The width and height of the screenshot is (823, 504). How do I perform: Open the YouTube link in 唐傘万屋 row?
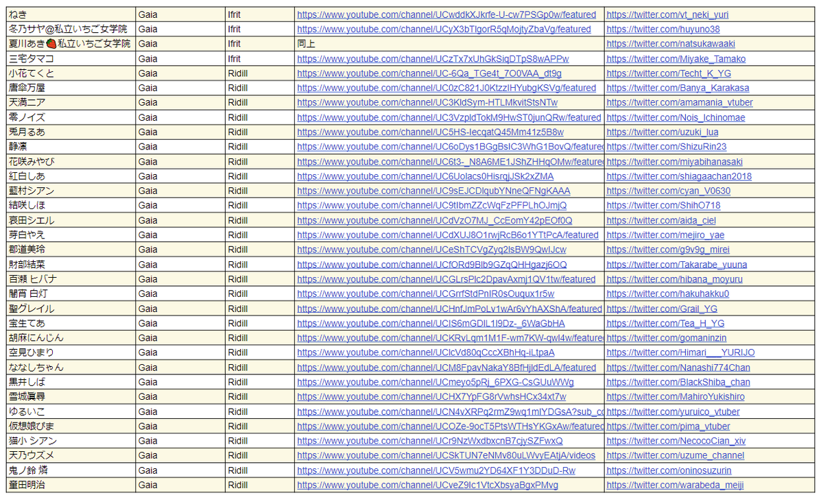tap(446, 88)
